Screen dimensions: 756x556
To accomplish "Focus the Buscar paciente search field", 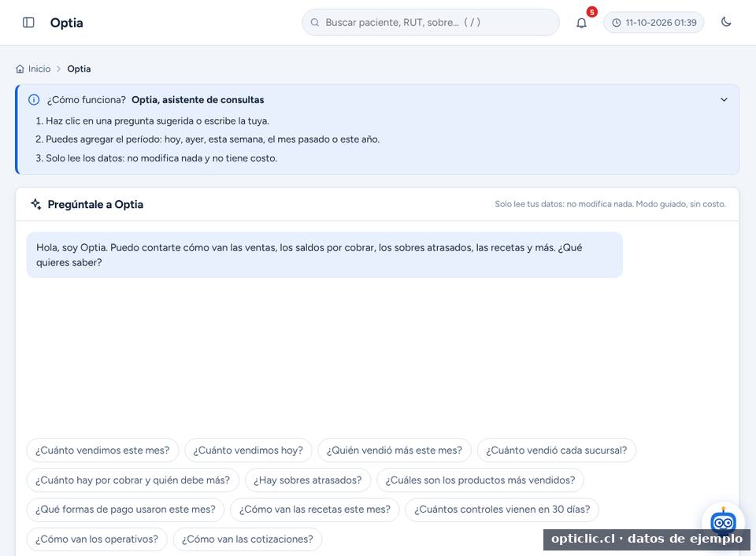I will point(431,22).
